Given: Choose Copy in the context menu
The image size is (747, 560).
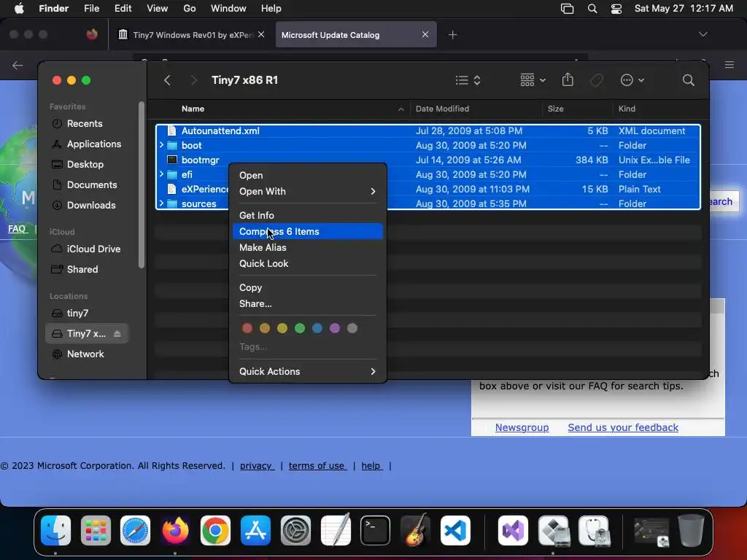Looking at the screenshot, I should [x=308, y=287].
